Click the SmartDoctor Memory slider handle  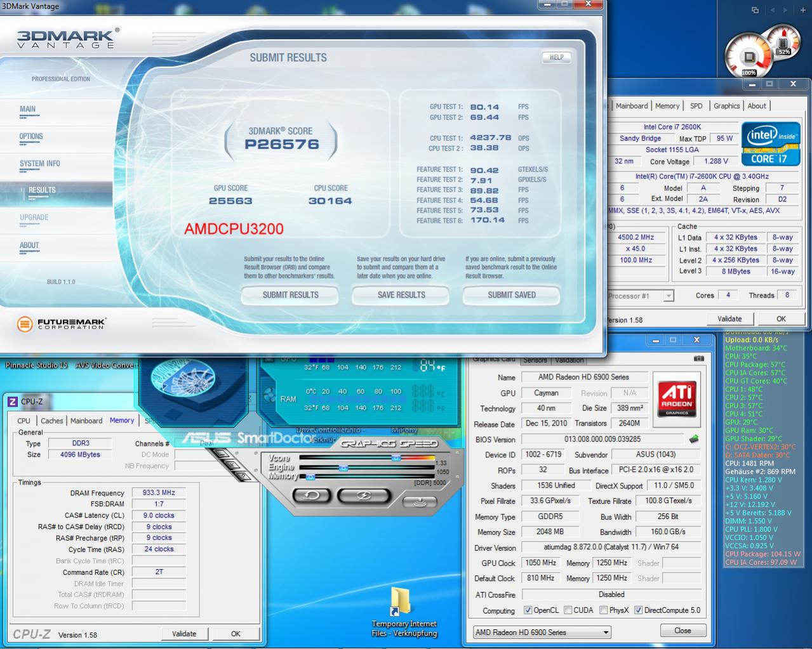pos(310,476)
